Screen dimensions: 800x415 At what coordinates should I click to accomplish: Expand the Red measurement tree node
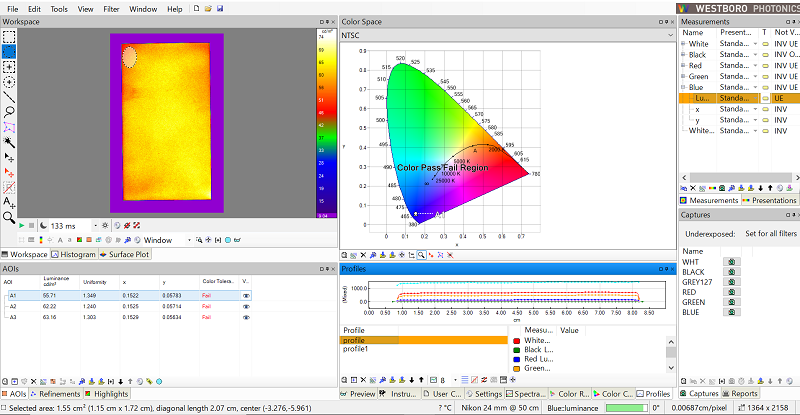(683, 66)
